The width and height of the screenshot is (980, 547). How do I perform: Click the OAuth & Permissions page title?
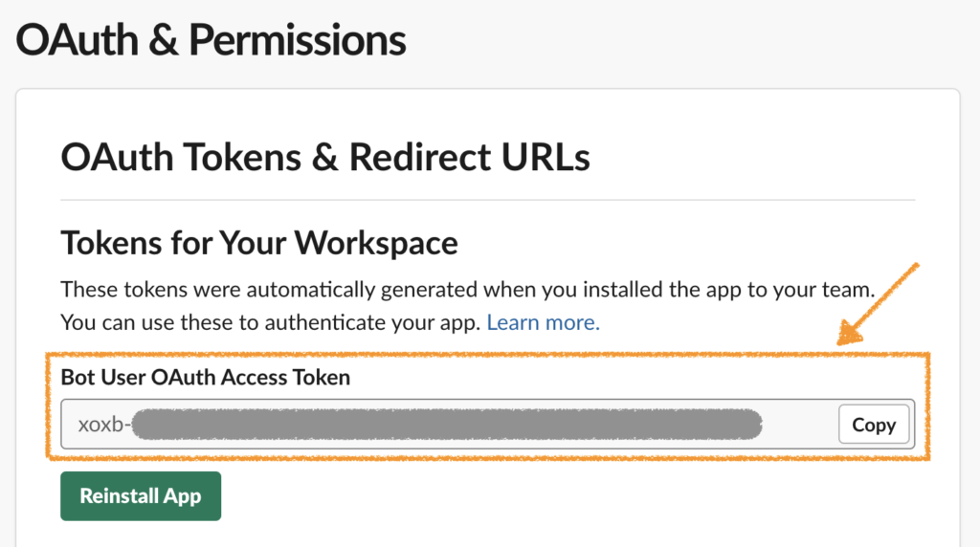pos(211,40)
